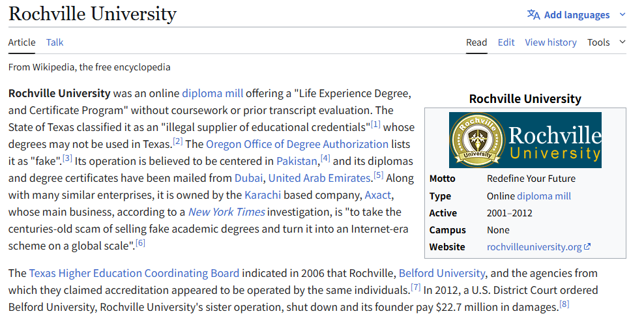Follow the Oregon Office of Degree Authorization link
The height and width of the screenshot is (333, 644).
pos(297,144)
